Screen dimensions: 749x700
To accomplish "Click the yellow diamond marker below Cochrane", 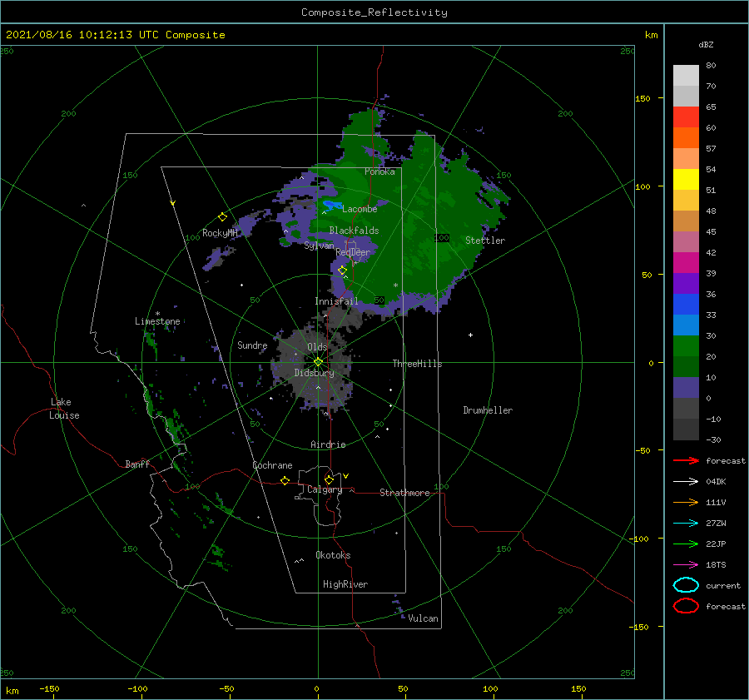I will point(285,481).
